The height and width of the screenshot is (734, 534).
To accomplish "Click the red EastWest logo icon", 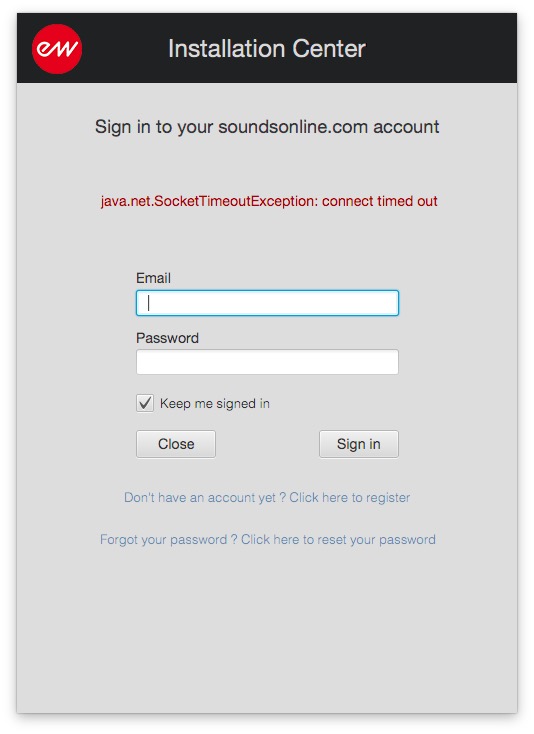I will (x=57, y=49).
